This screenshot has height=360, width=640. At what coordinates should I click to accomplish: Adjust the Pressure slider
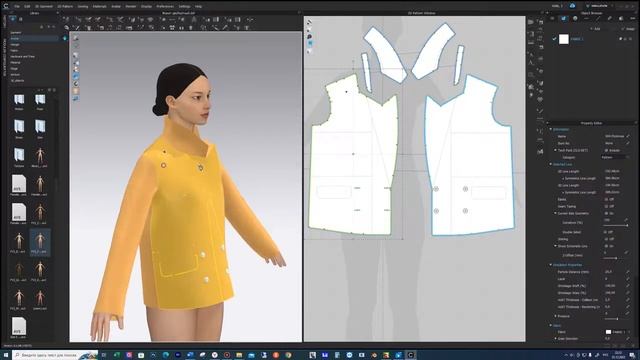click(x=616, y=319)
